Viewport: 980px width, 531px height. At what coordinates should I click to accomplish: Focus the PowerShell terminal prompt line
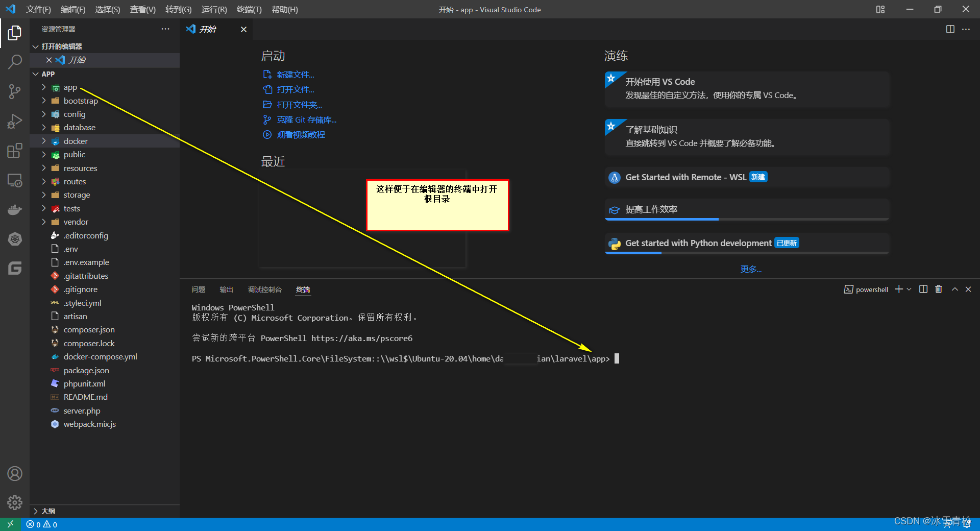tap(405, 358)
